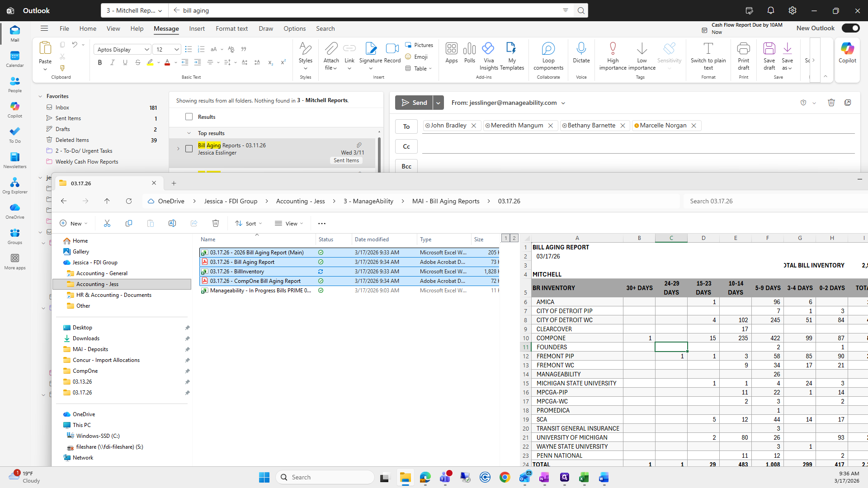868x488 pixels.
Task: Pick the font color swatch
Action: point(167,63)
